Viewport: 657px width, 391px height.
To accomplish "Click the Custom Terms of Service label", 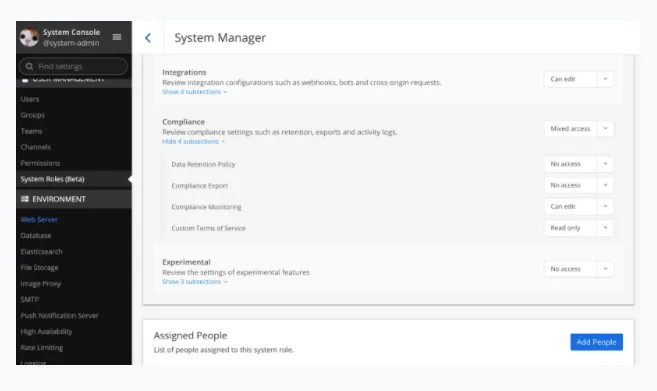I will click(x=208, y=228).
